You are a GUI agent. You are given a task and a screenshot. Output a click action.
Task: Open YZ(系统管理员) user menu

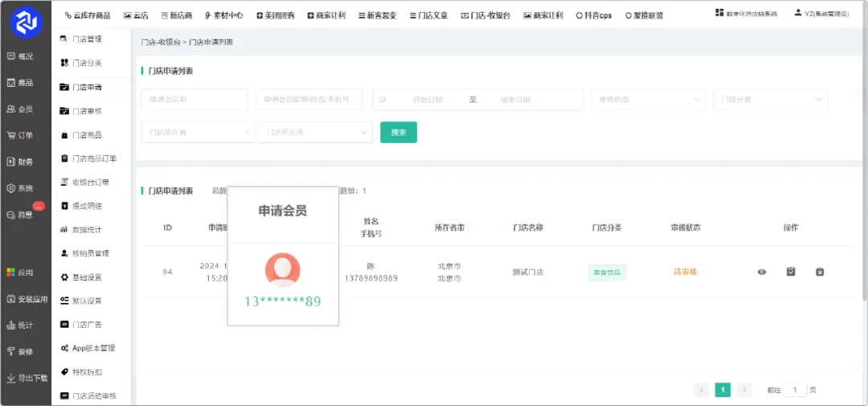tap(821, 14)
